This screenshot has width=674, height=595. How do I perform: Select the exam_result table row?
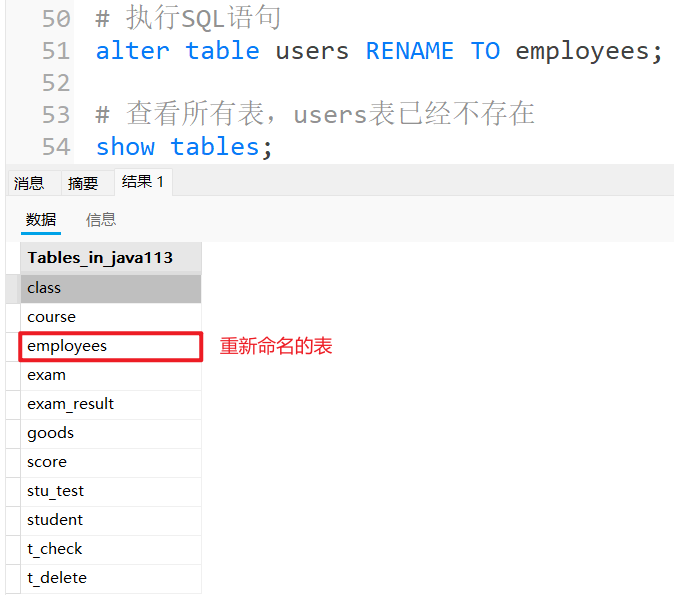pos(111,404)
